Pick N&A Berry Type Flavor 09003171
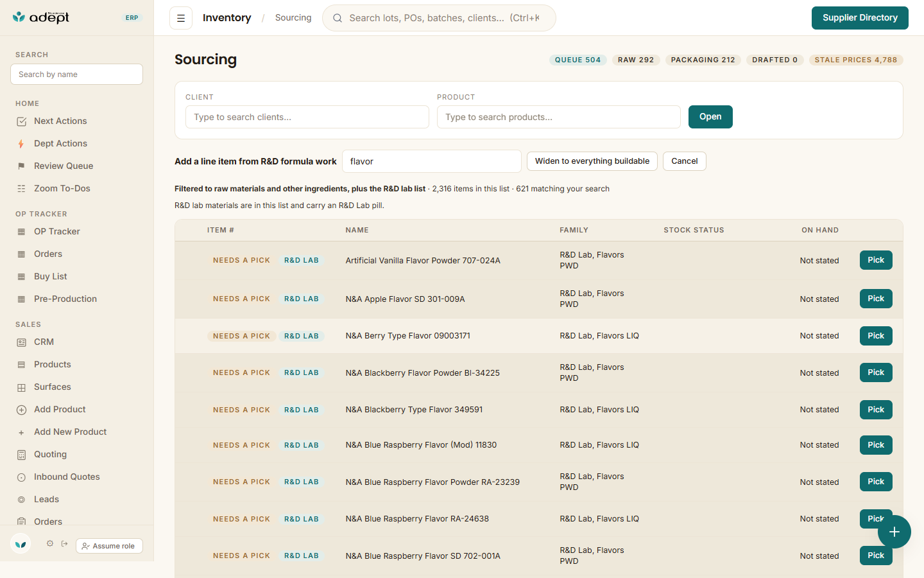The width and height of the screenshot is (924, 578). (876, 336)
